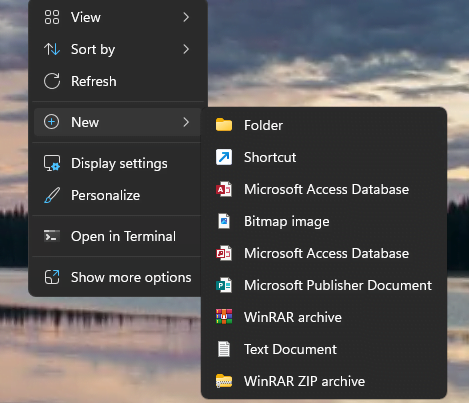Viewport: 469px width, 403px height.
Task: Expand the View submenu chevron
Action: coord(186,17)
